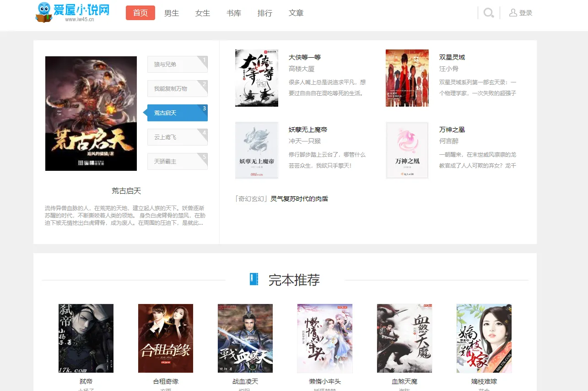Click the 双星灵域 cover thumbnail
The height and width of the screenshot is (391, 588).
pos(407,78)
